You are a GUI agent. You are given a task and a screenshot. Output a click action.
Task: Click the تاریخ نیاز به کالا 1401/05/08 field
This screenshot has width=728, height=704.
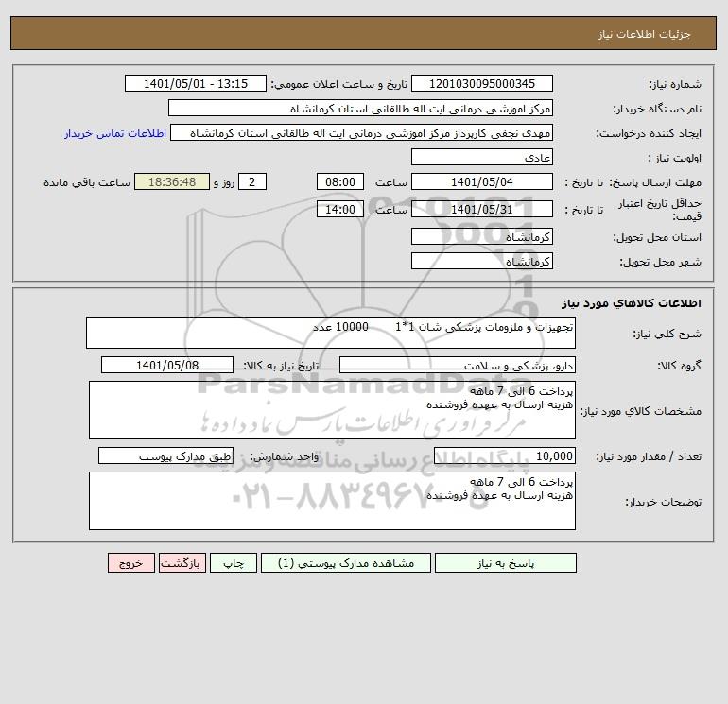(167, 365)
